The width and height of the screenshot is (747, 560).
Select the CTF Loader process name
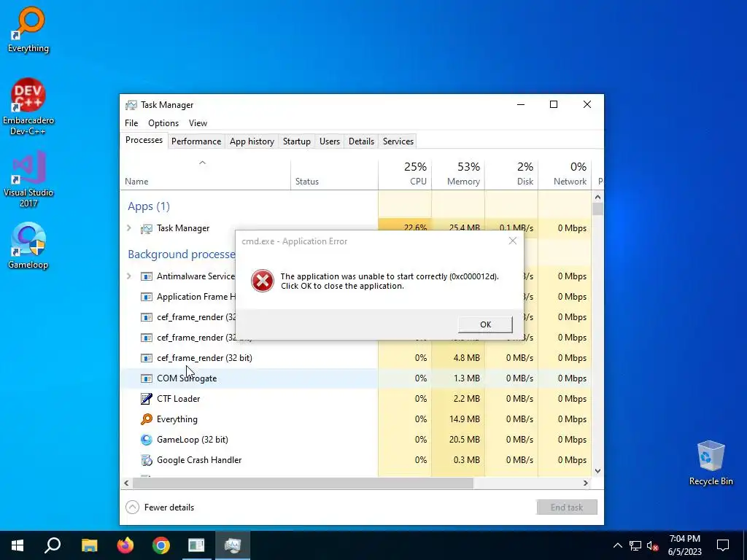coord(178,399)
